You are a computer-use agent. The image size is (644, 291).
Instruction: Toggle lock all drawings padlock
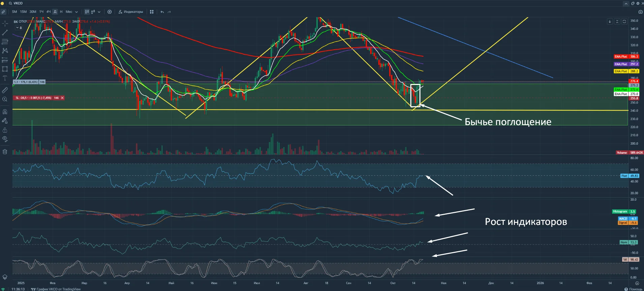pyautogui.click(x=5, y=130)
